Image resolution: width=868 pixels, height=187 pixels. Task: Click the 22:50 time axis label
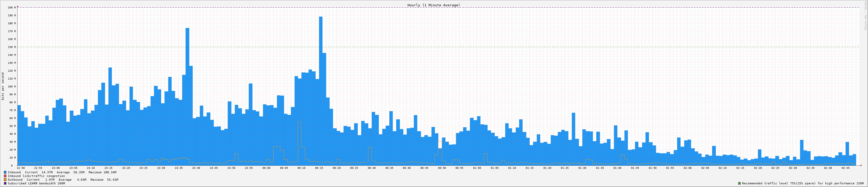[21, 168]
